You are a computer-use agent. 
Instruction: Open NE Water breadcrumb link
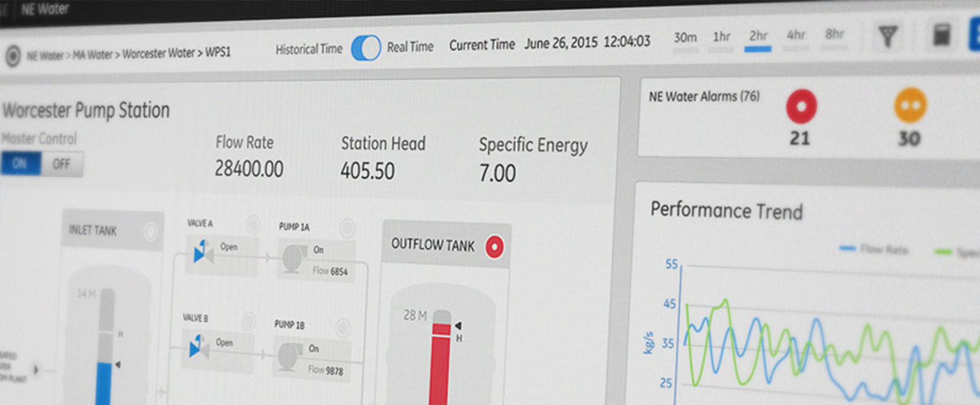coord(45,56)
